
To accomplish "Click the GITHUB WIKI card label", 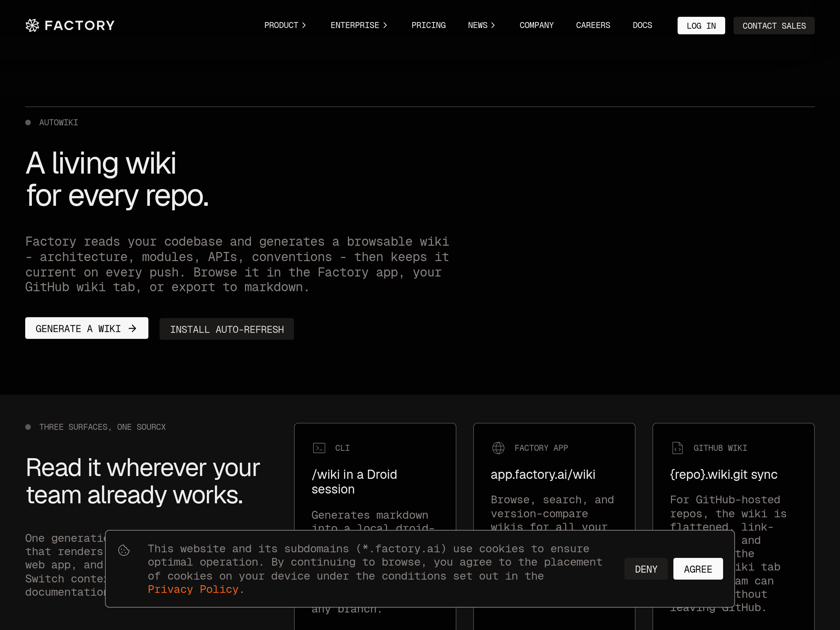I will pos(720,448).
